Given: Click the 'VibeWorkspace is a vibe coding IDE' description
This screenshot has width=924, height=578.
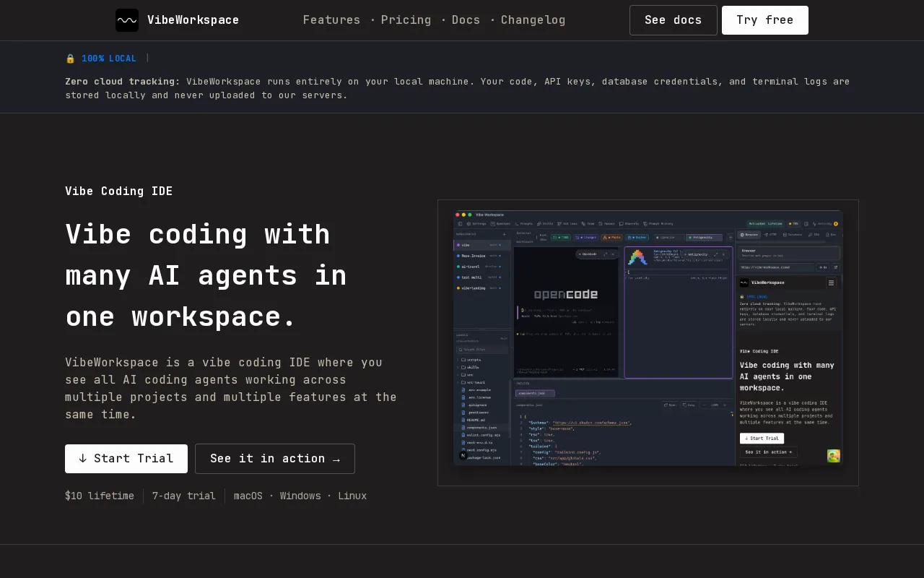Looking at the screenshot, I should pyautogui.click(x=231, y=388).
